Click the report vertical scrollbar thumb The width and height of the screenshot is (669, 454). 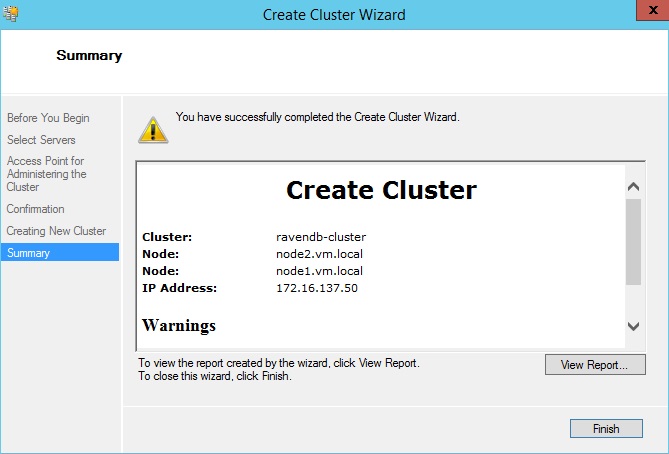click(x=634, y=242)
